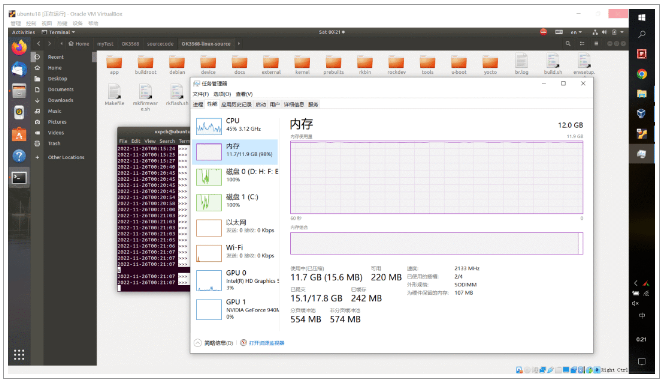Open the Help icon in the dock
664x385 pixels.
(19, 156)
